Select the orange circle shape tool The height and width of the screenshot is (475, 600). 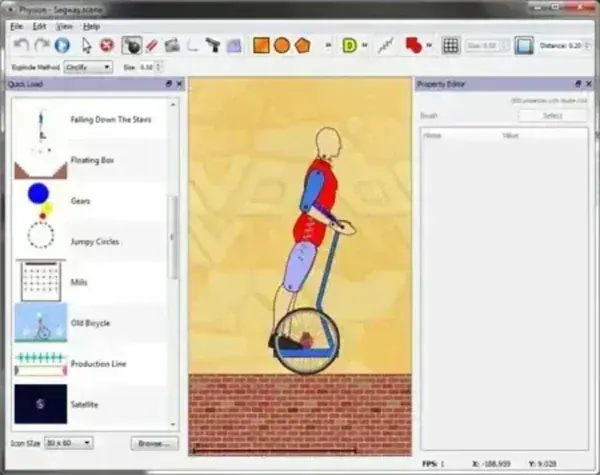pyautogui.click(x=282, y=46)
